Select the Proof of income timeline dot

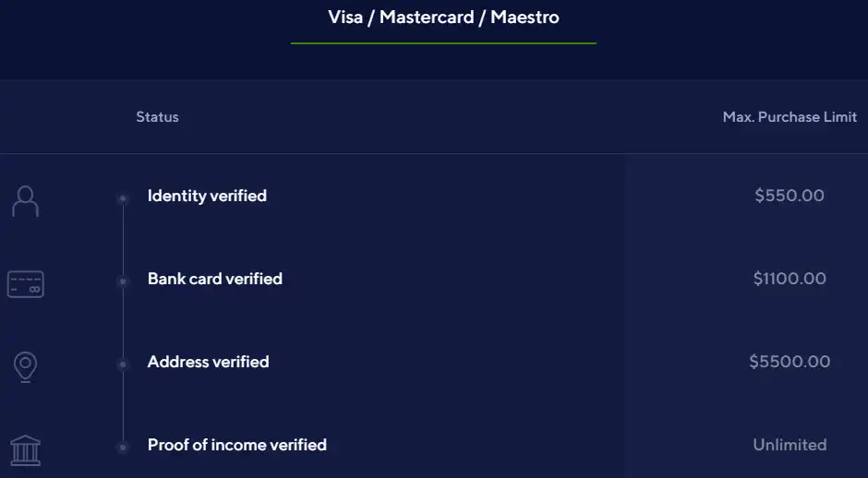(x=123, y=447)
